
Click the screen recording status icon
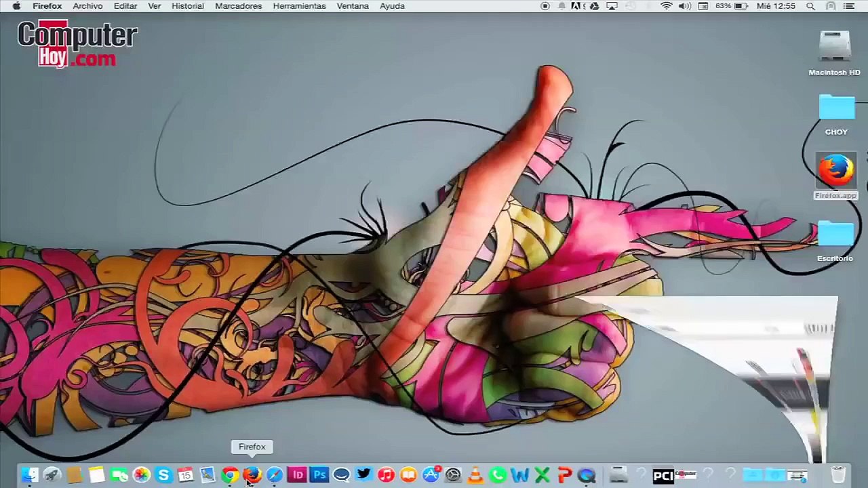pos(545,6)
